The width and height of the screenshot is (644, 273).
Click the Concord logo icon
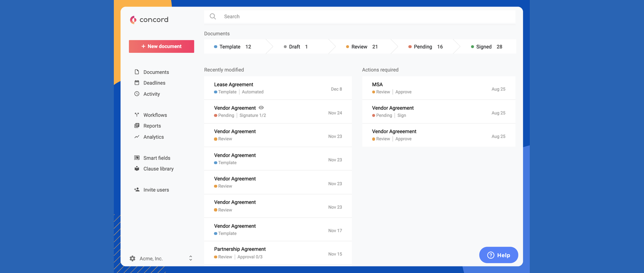point(133,19)
